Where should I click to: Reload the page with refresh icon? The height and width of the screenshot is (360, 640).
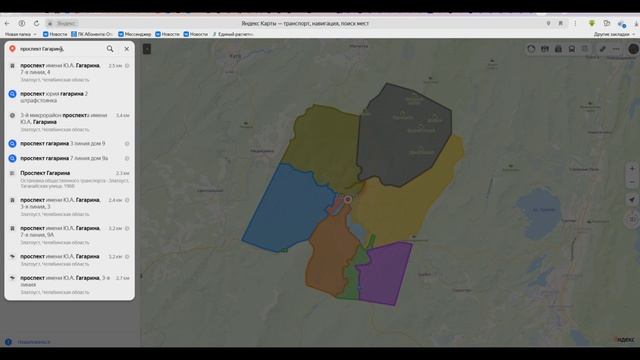coord(36,24)
